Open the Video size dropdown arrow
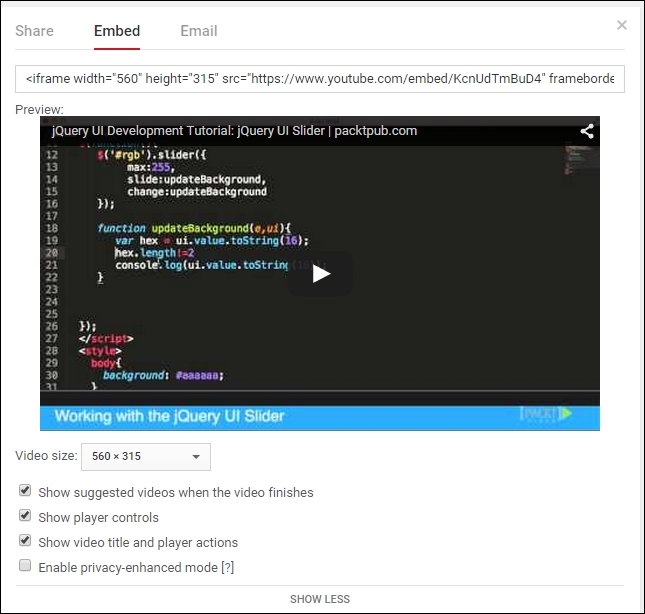 [196, 457]
